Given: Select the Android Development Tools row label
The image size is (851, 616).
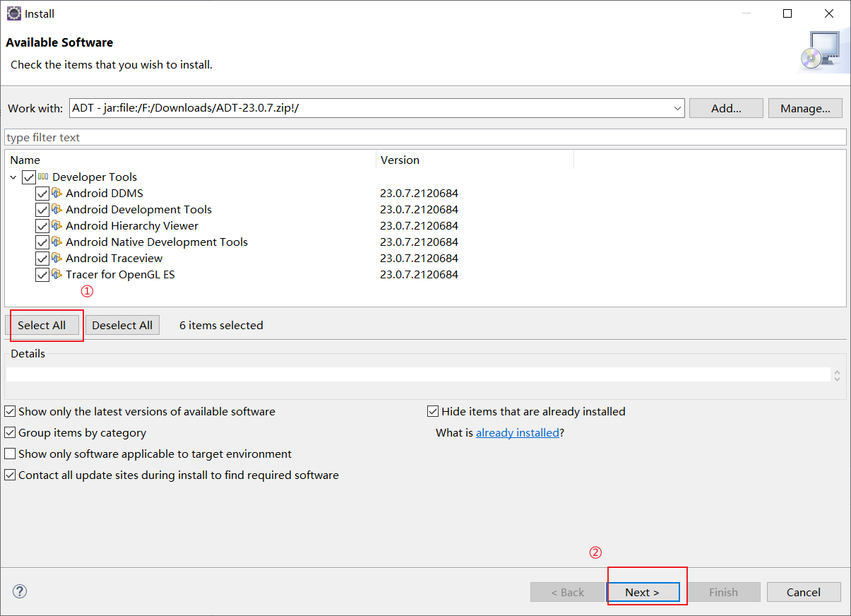Looking at the screenshot, I should click(138, 209).
